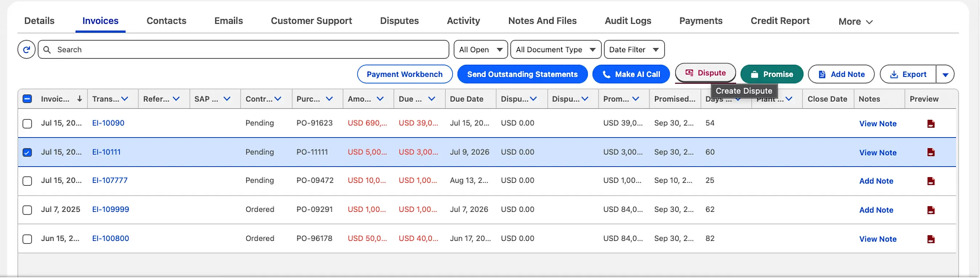Image resolution: width=980 pixels, height=278 pixels.
Task: Click purchase order PO-96178 cell
Action: pyautogui.click(x=314, y=238)
